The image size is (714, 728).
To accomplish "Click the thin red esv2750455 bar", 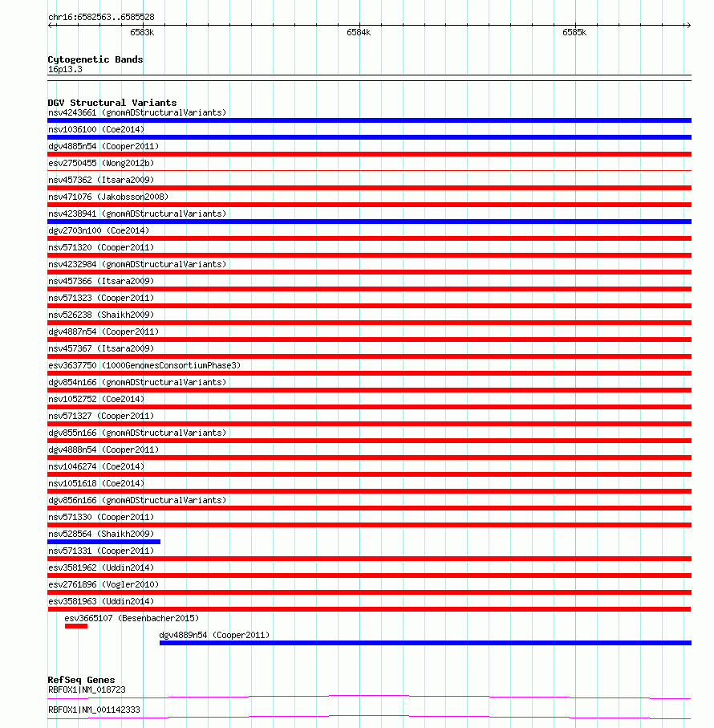I will point(369,171).
